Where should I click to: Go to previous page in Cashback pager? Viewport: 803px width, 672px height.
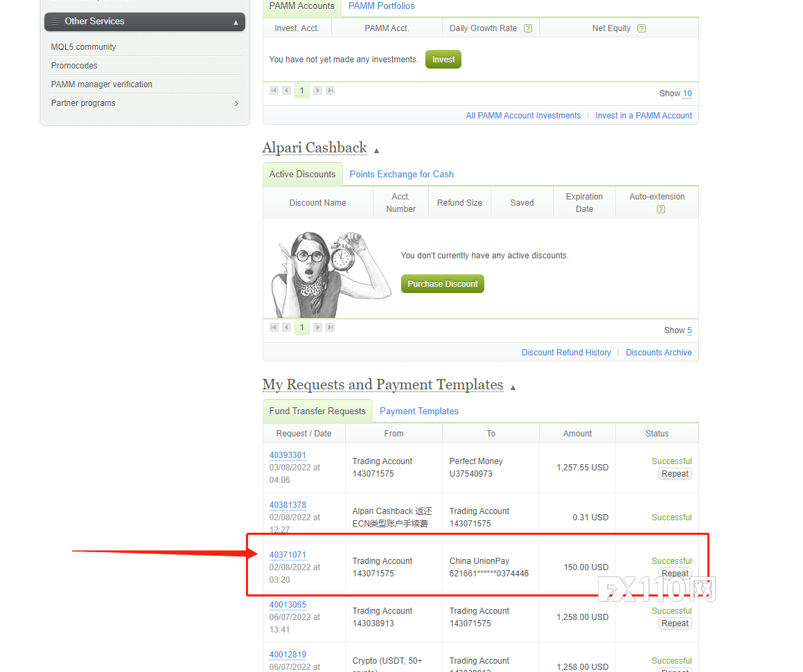pyautogui.click(x=287, y=327)
